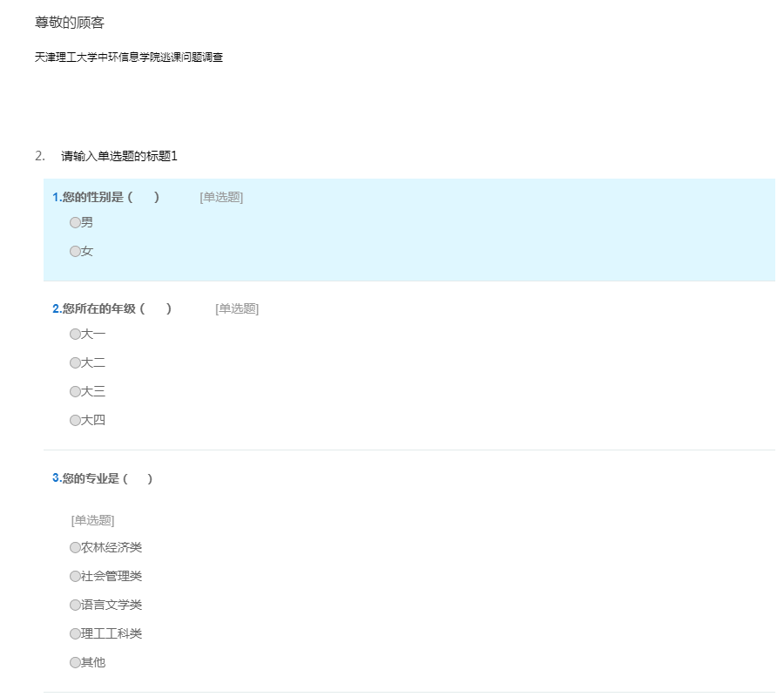Click the question title 您的性别是
784x697 pixels.
pos(96,197)
